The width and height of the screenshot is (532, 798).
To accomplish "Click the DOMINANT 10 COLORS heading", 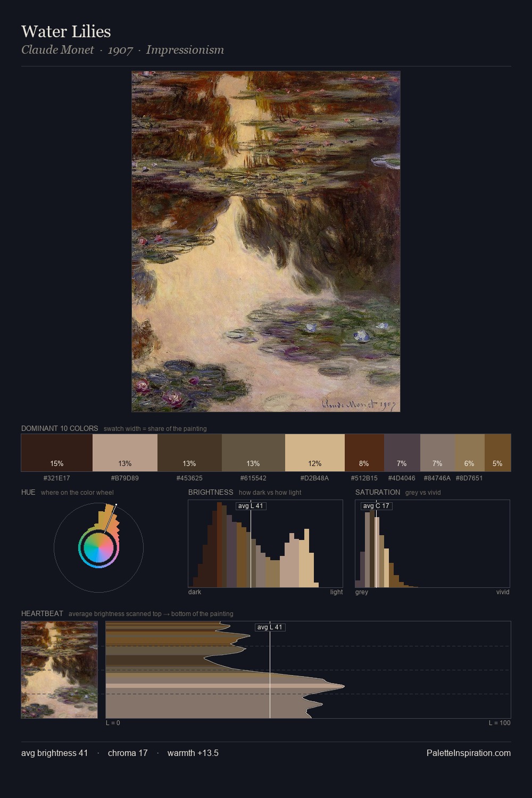I will (60, 428).
